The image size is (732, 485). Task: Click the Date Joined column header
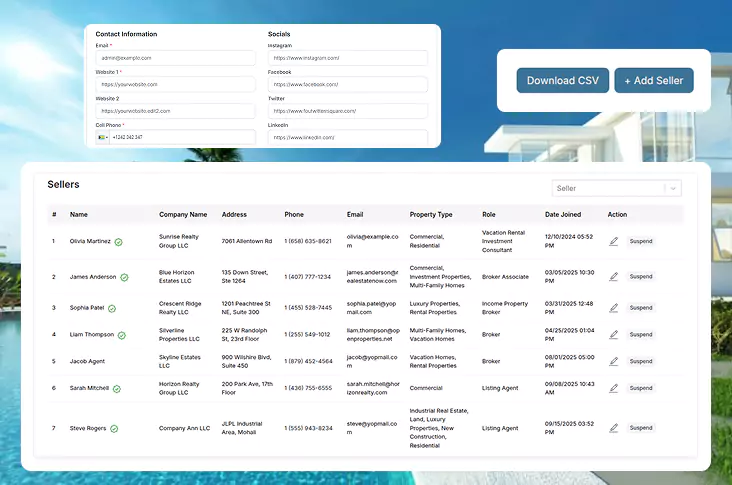563,215
